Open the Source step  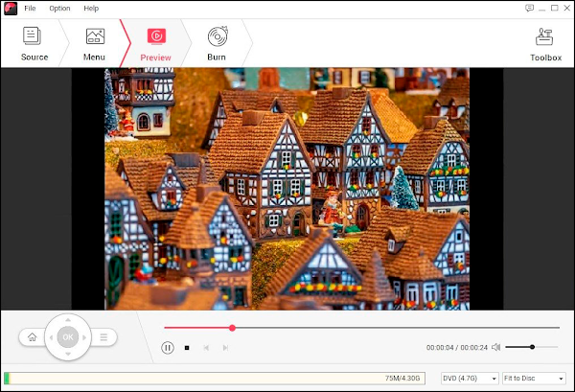click(34, 44)
